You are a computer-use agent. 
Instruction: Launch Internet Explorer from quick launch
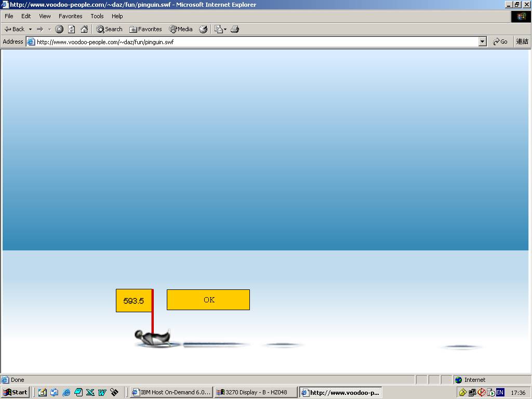coord(66,392)
